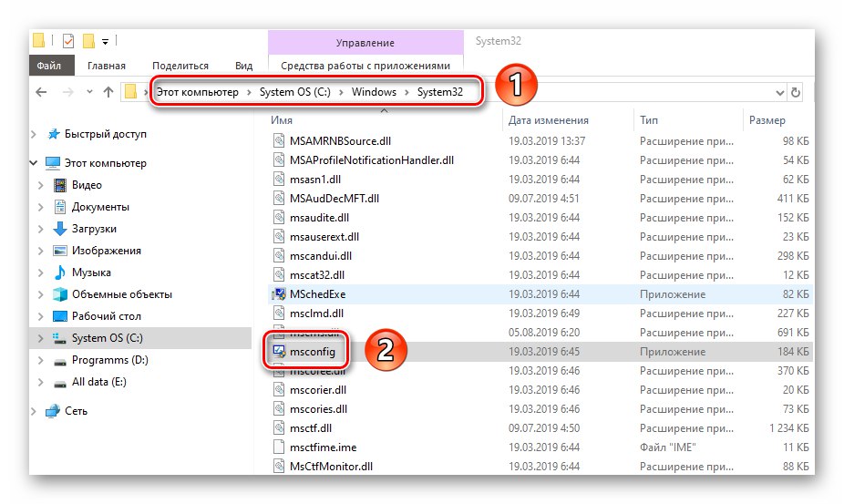The image size is (844, 504).
Task: Select All data (E:) drive in sidebar
Action: click(x=99, y=382)
